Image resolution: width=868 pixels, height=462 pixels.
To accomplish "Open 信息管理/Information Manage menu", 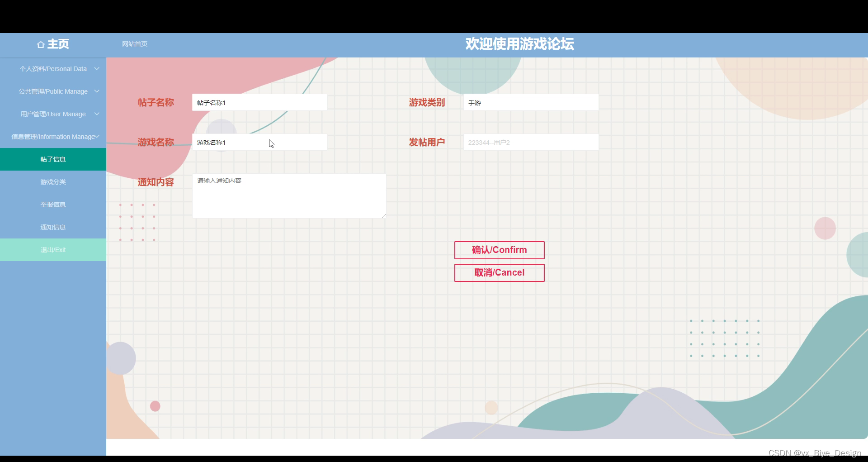I will pos(53,137).
